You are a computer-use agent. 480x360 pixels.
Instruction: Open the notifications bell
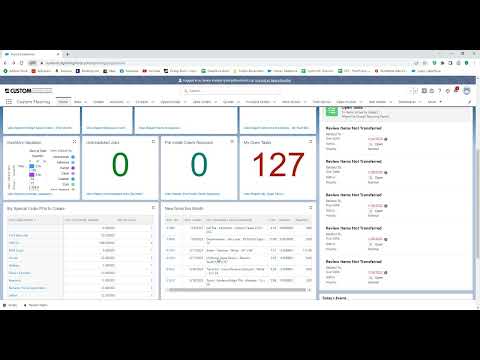pos(456,90)
